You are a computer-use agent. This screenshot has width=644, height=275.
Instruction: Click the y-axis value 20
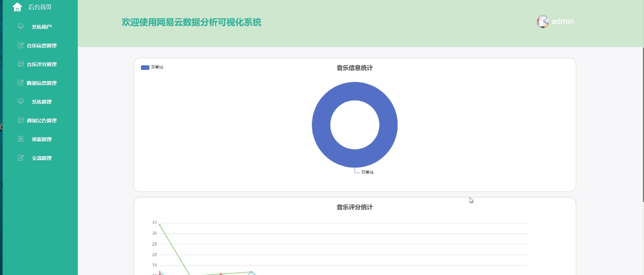tap(154, 255)
